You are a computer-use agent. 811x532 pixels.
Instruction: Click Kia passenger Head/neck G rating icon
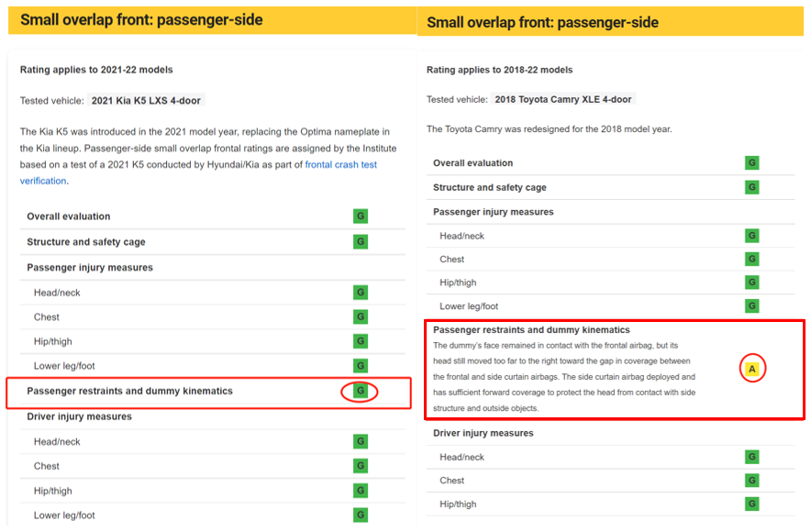coord(361,292)
